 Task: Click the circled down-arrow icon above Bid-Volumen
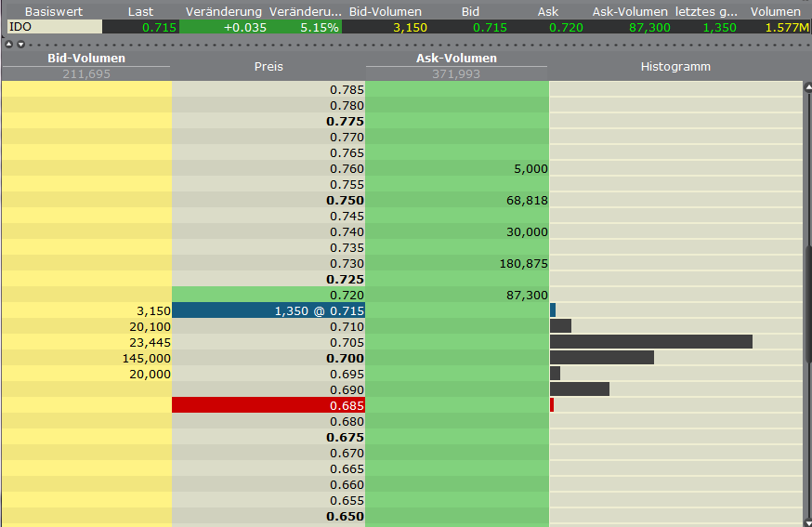(x=20, y=44)
